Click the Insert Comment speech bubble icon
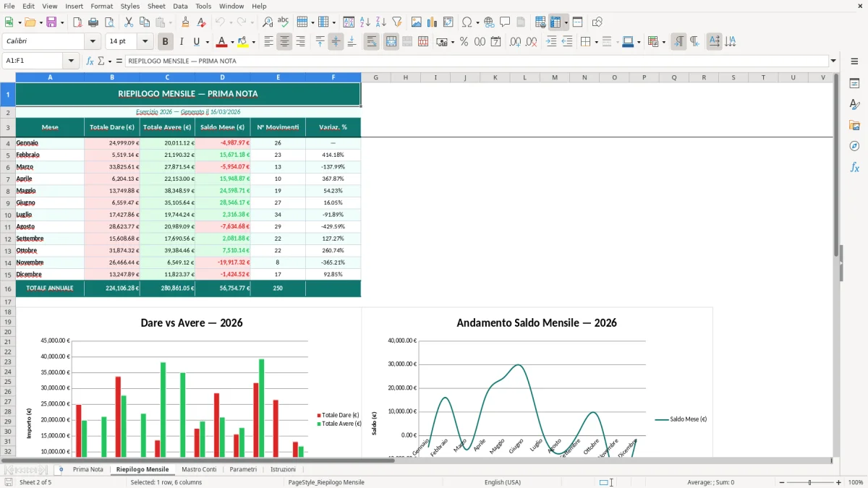868x488 pixels. click(505, 22)
